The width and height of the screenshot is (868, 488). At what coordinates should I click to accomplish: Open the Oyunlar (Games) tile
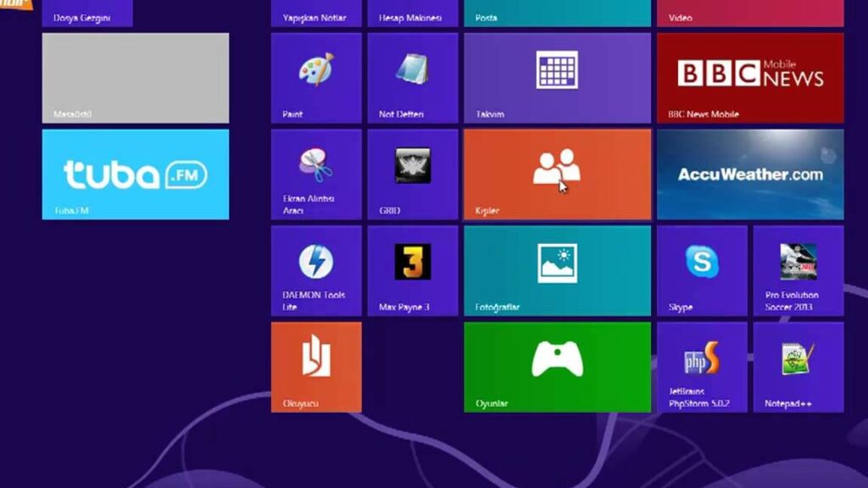[556, 366]
